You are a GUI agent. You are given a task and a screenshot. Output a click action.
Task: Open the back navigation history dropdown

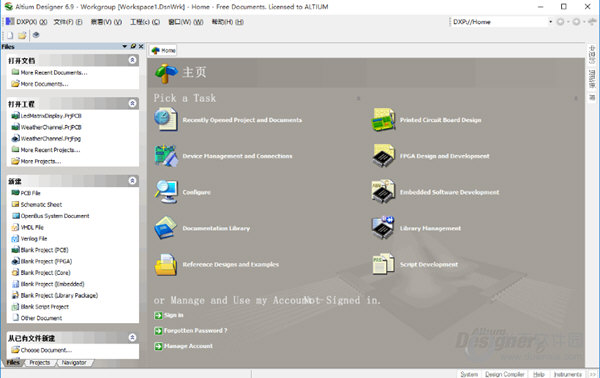tap(568, 22)
